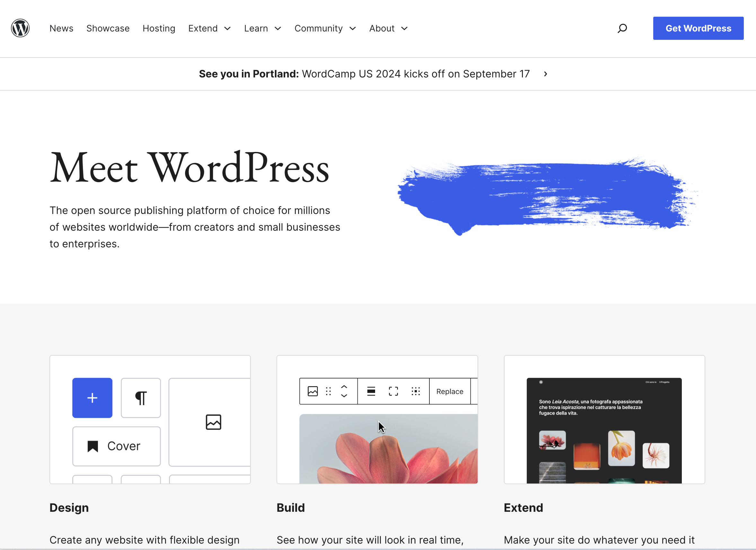
Task: Click the image block icon in Build toolbar
Action: [x=312, y=391]
